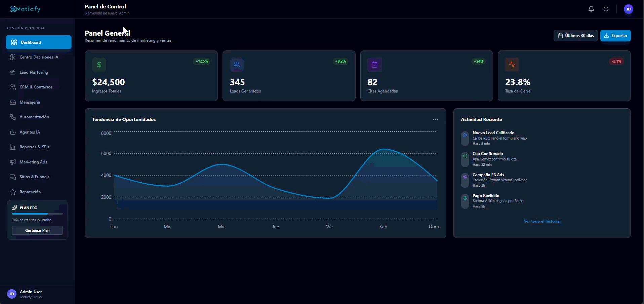This screenshot has height=304, width=644.
Task: Click the Panel General heading
Action: tap(107, 33)
